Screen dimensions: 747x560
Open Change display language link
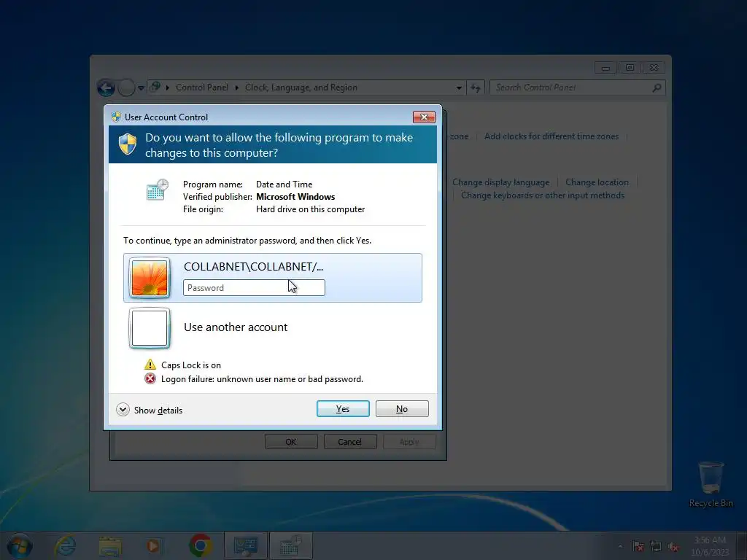500,182
